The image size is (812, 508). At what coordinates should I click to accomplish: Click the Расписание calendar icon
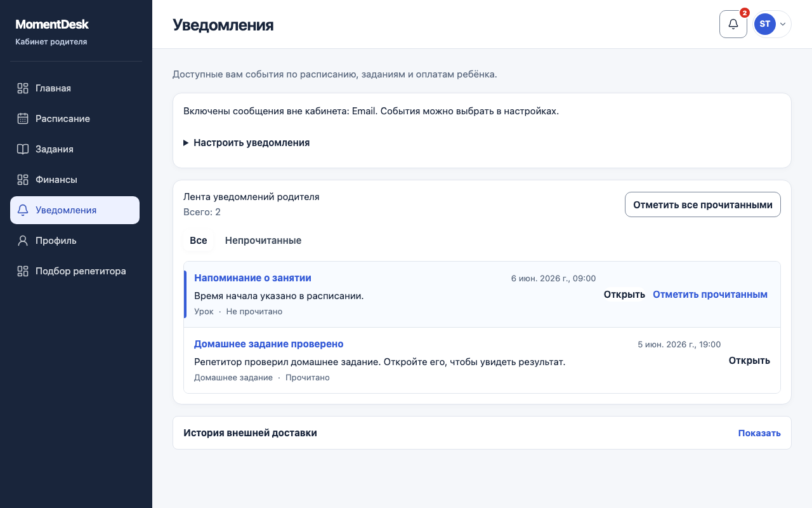coord(23,119)
